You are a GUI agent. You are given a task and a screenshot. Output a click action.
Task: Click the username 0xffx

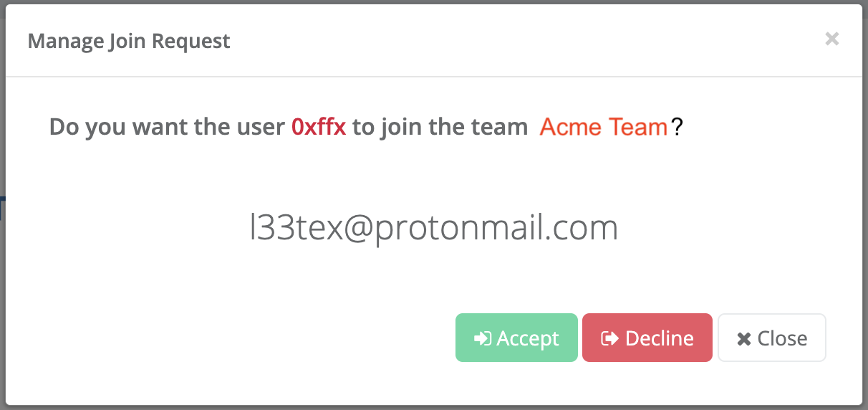pos(319,127)
